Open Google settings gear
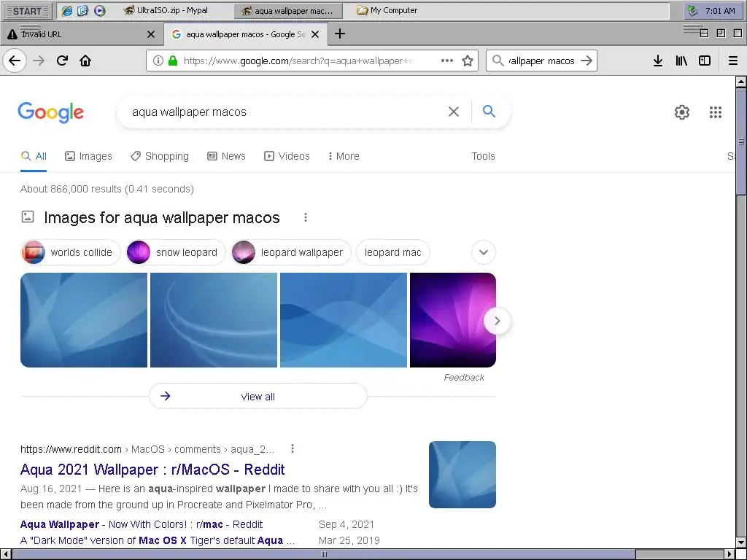Image resolution: width=747 pixels, height=560 pixels. coord(682,112)
